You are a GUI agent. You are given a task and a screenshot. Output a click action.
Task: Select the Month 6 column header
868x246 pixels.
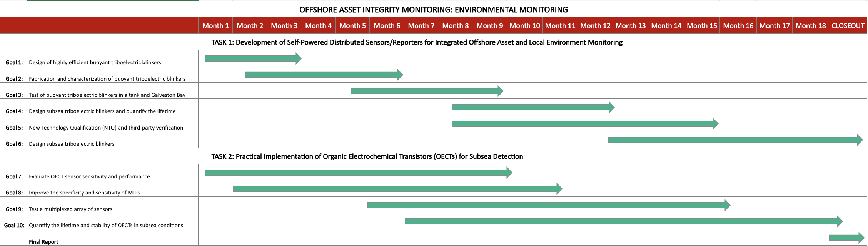click(x=387, y=26)
